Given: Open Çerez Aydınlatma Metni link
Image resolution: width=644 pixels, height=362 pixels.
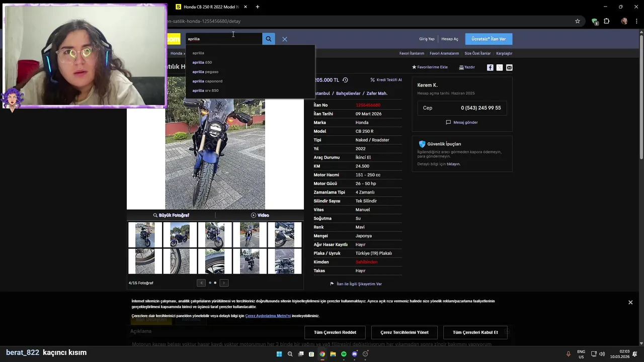Looking at the screenshot, I should (268, 316).
